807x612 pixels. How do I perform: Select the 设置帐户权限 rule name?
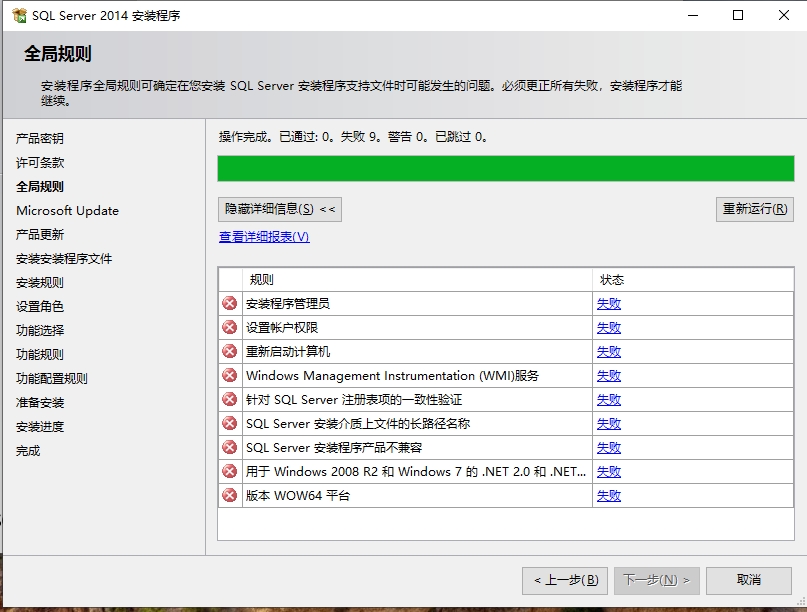pyautogui.click(x=282, y=328)
